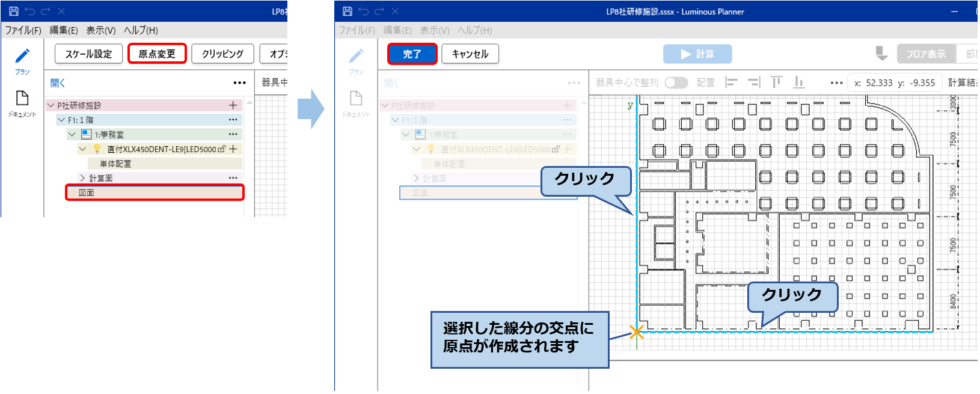
Task: Toggle the lock icon on the 直付XLX450DENT fixture row
Action: point(221,149)
